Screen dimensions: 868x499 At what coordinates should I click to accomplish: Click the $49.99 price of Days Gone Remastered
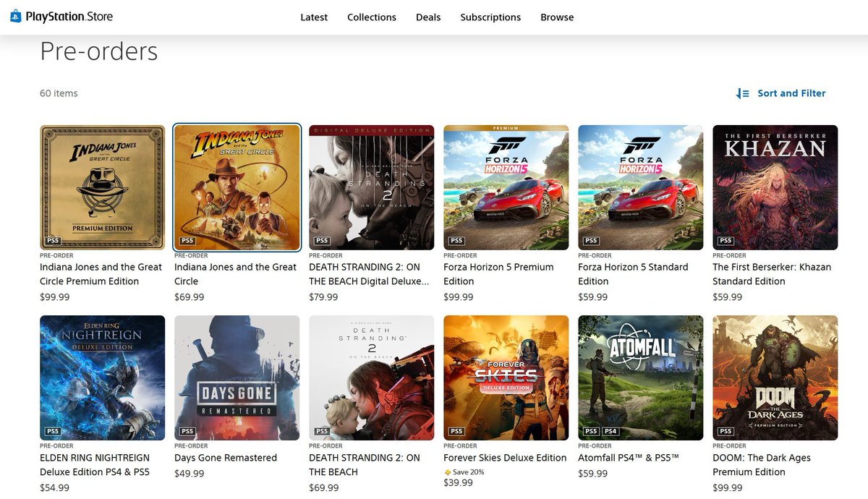(x=190, y=474)
